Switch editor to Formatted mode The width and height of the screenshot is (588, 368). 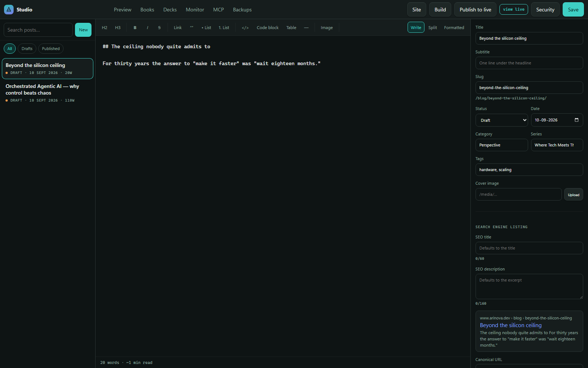pos(454,28)
